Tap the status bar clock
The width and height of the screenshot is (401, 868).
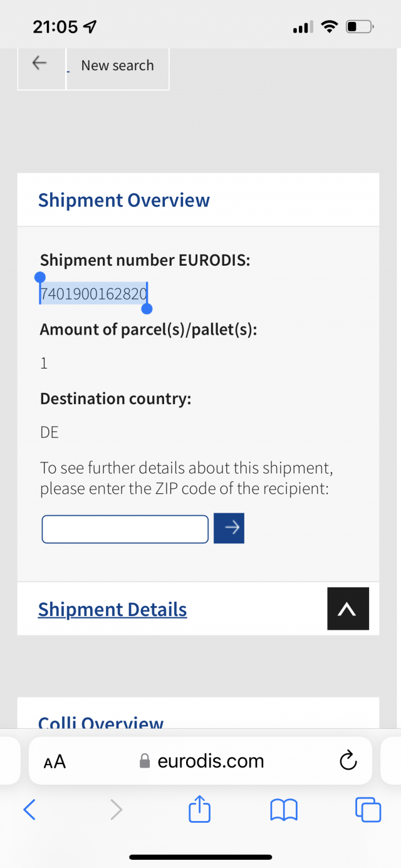[x=55, y=27]
